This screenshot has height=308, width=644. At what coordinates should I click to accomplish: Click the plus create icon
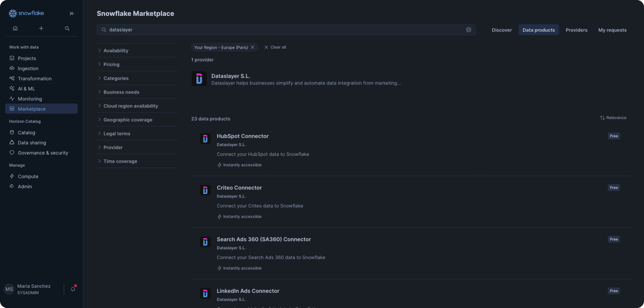coord(41,28)
